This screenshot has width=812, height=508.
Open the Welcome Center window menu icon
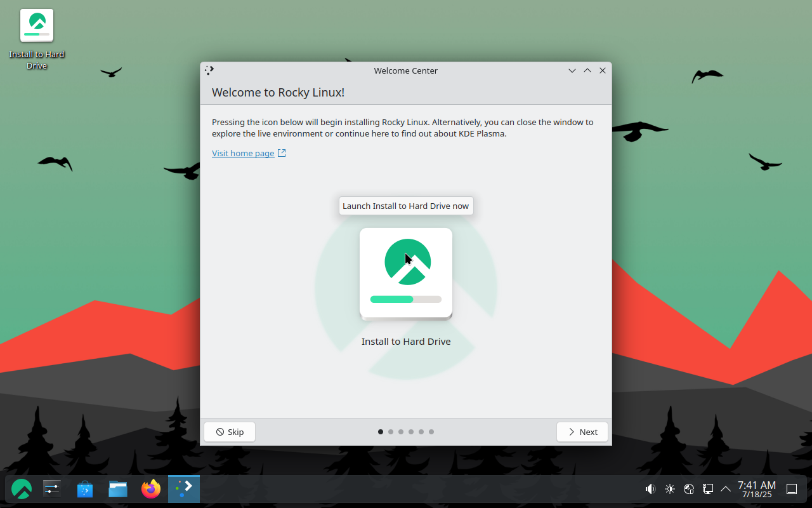pyautogui.click(x=209, y=70)
